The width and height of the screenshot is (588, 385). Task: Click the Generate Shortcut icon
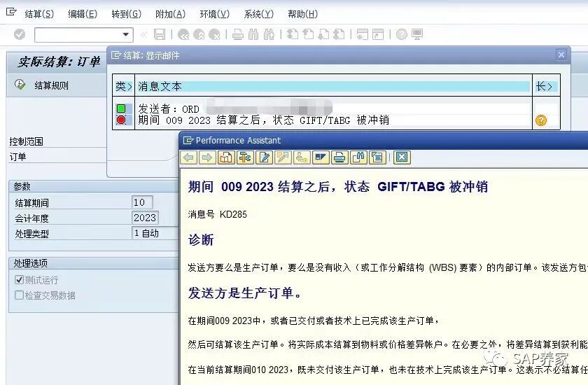point(377,34)
